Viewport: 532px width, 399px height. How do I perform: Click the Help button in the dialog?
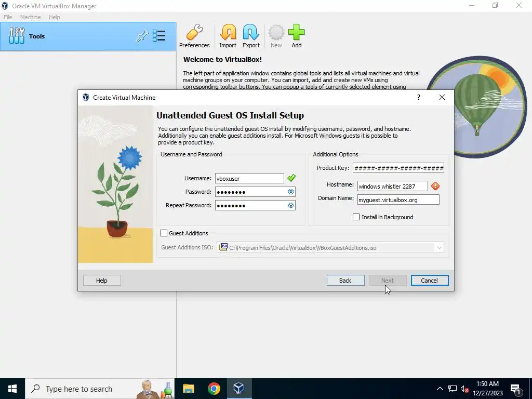coord(102,280)
